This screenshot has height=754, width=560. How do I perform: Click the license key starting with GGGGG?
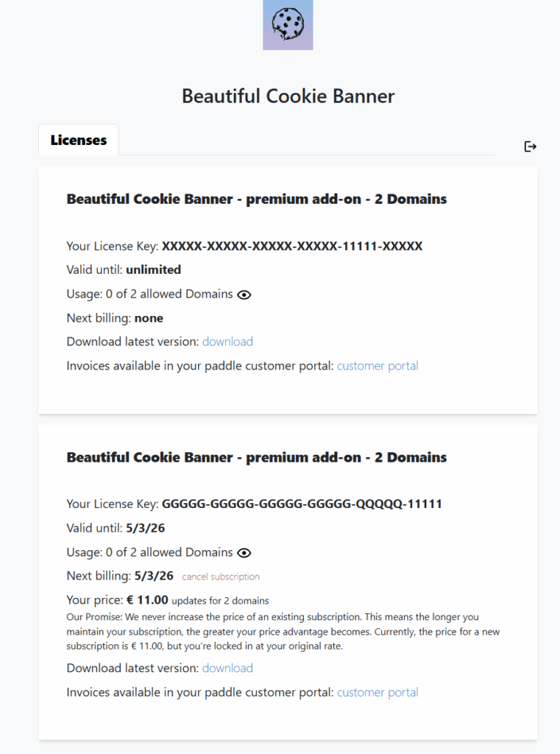302,504
